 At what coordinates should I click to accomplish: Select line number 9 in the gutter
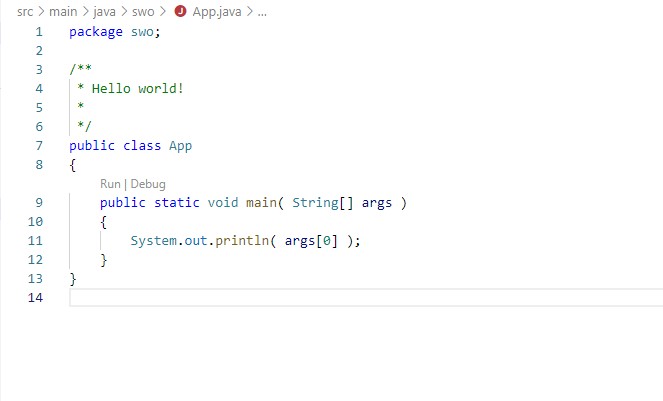pyautogui.click(x=39, y=203)
